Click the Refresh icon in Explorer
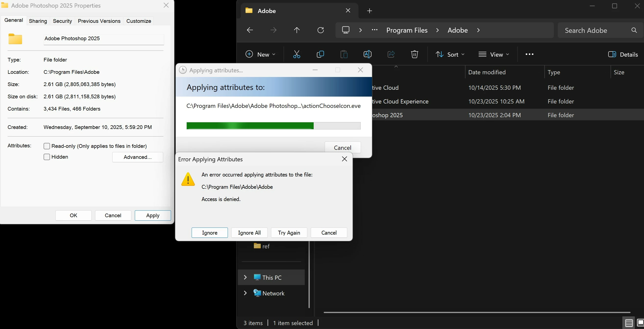 (x=321, y=30)
